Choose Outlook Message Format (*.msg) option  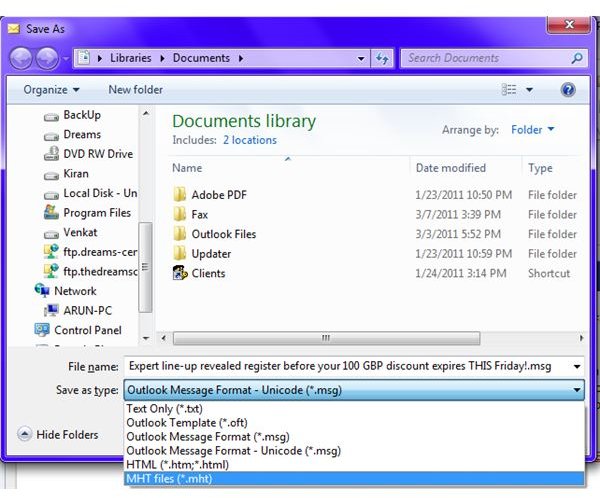tap(354, 436)
